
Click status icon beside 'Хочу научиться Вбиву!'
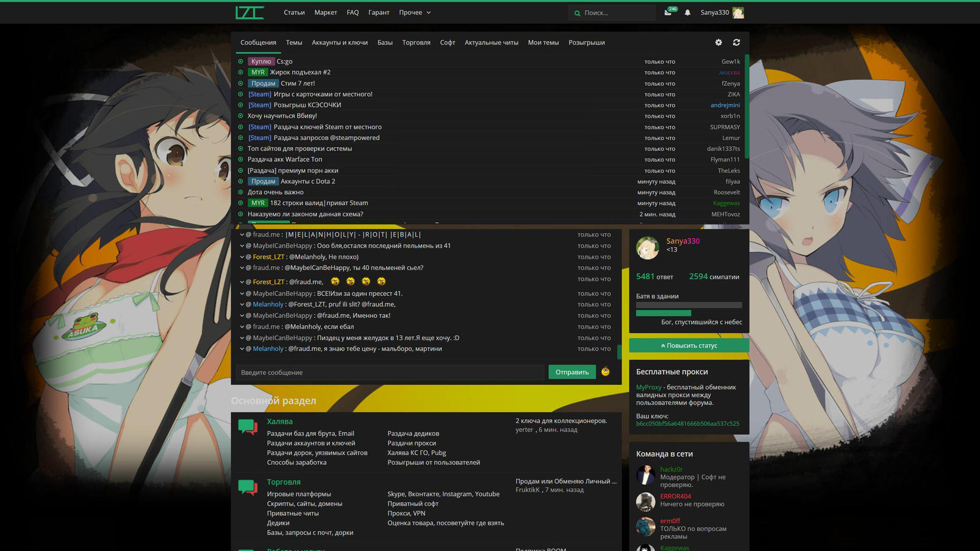(x=240, y=116)
